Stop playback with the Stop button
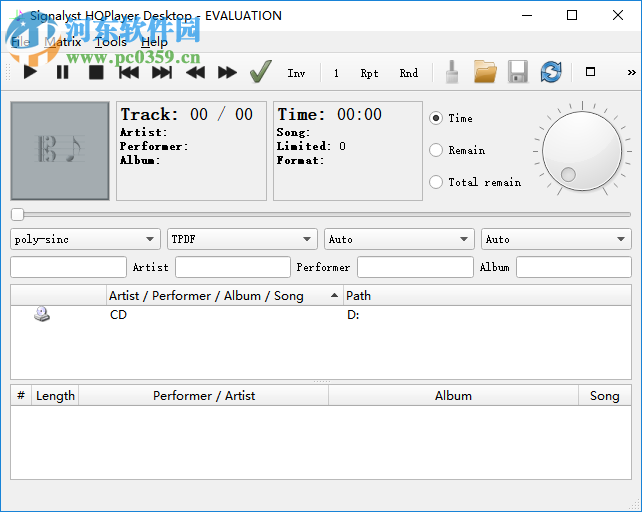 pos(96,72)
